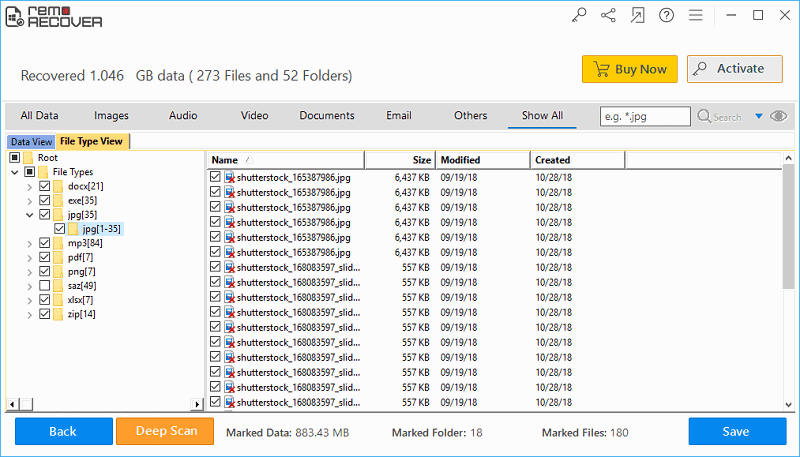Click the shopping cart icon on Buy Now

[x=602, y=69]
